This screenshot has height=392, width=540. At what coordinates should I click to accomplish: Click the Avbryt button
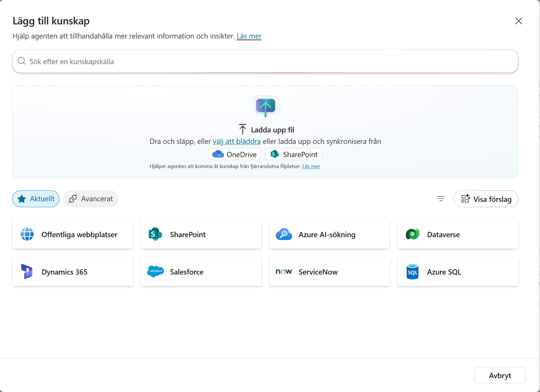[500, 375]
